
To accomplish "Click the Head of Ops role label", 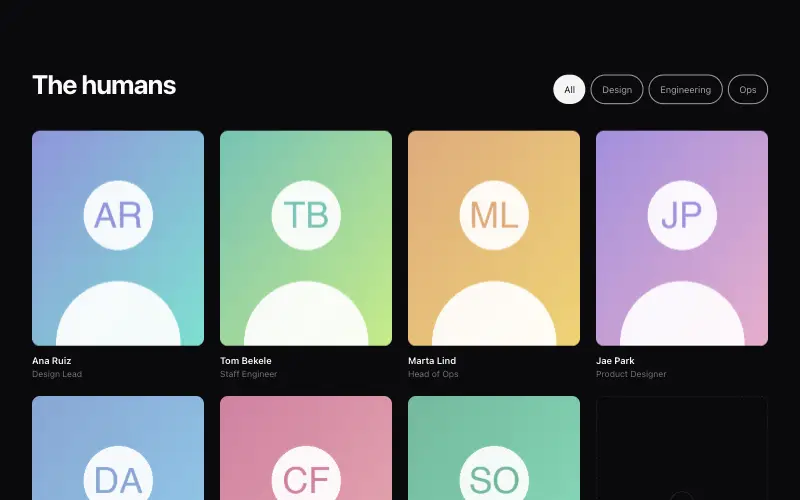I will coord(433,374).
